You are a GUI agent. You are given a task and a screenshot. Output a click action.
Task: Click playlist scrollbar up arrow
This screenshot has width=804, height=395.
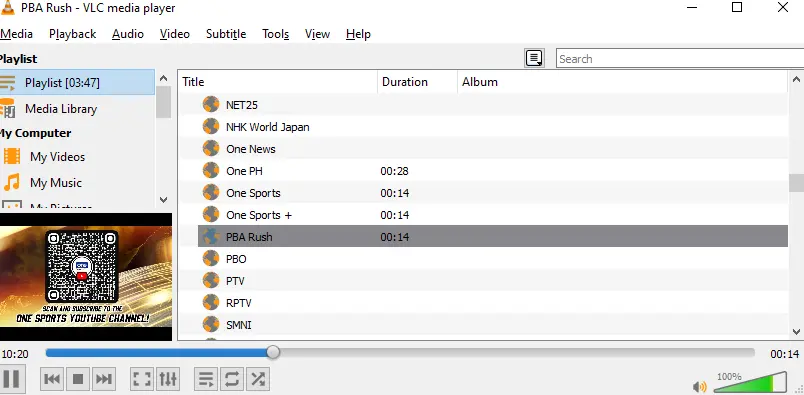click(x=796, y=80)
